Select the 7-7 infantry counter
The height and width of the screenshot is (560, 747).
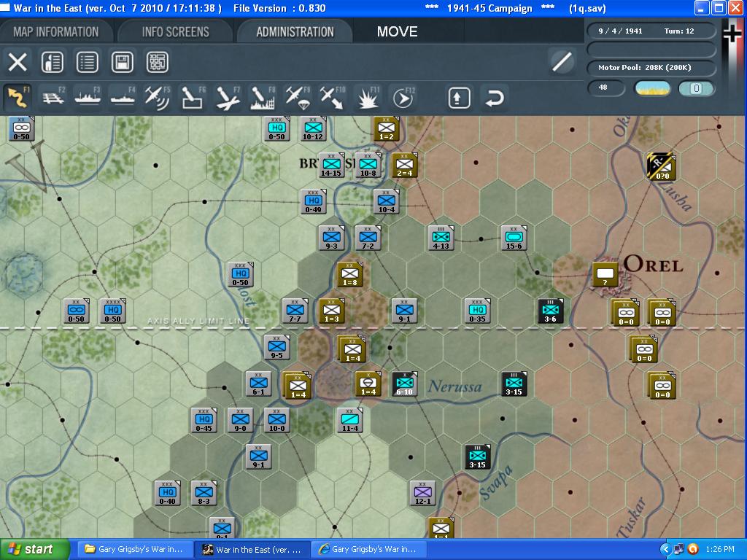tap(295, 311)
